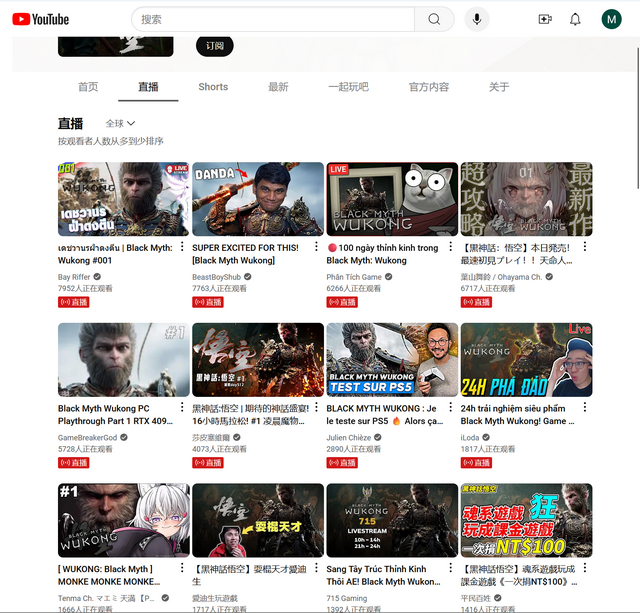The width and height of the screenshot is (640, 613).
Task: Open the DANDA thumbnail video
Action: 258,199
